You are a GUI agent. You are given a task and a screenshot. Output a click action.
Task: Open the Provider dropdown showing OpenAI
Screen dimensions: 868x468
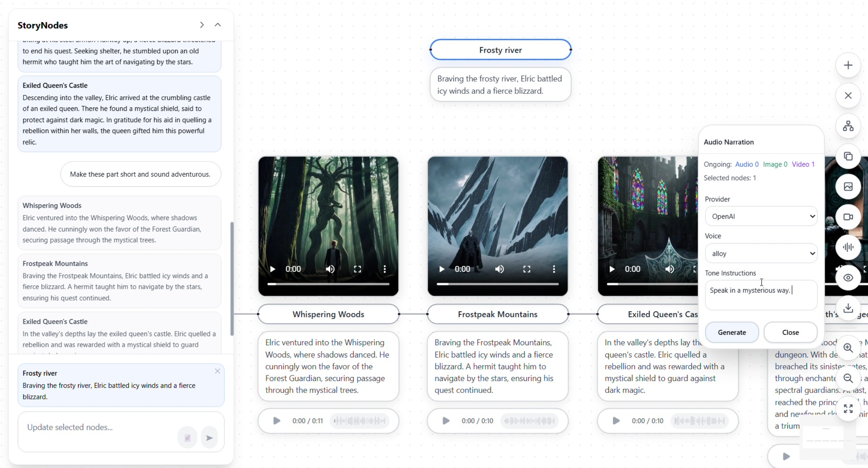[x=761, y=216]
